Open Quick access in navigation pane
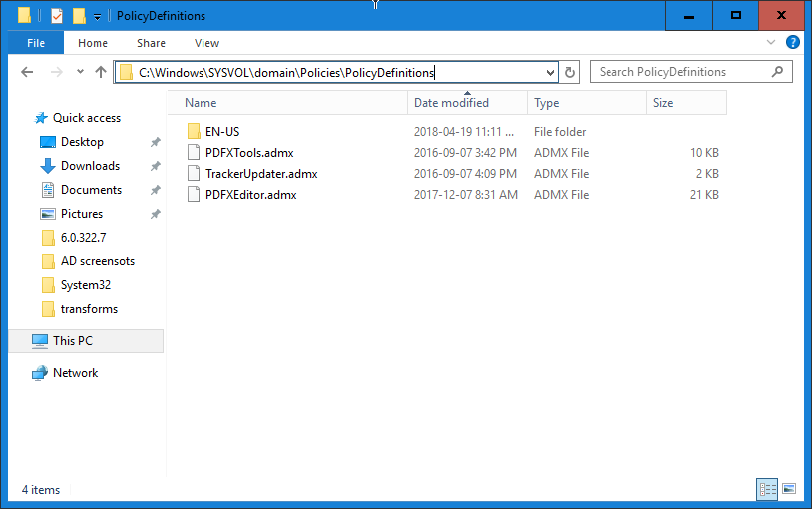 [87, 118]
